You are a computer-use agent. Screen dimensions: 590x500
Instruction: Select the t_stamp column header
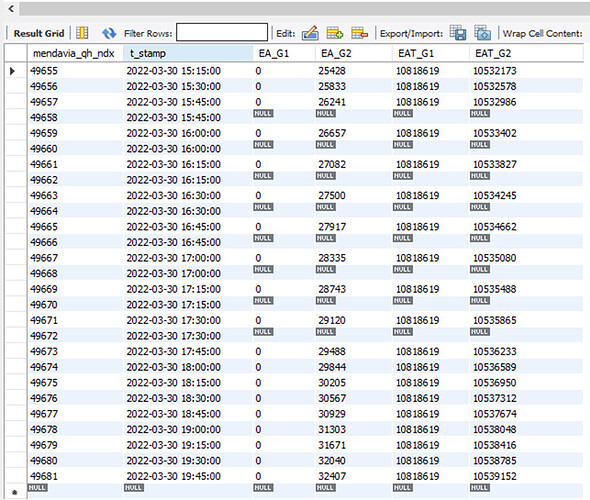point(188,53)
